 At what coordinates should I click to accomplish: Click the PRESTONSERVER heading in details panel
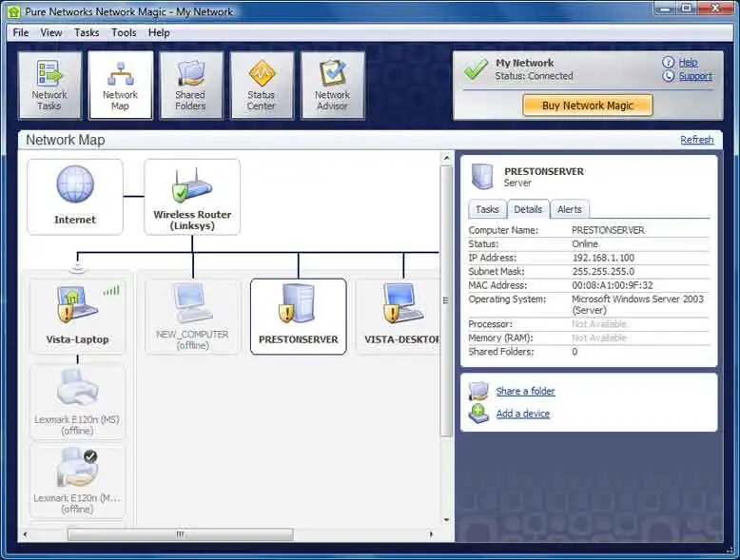(544, 171)
